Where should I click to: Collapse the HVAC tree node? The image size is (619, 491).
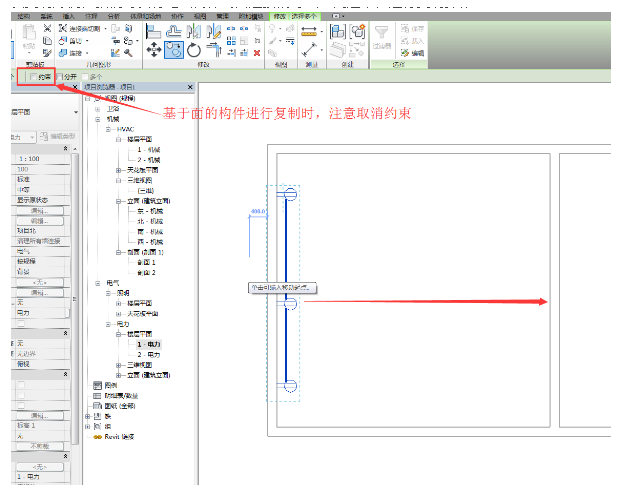(108, 130)
